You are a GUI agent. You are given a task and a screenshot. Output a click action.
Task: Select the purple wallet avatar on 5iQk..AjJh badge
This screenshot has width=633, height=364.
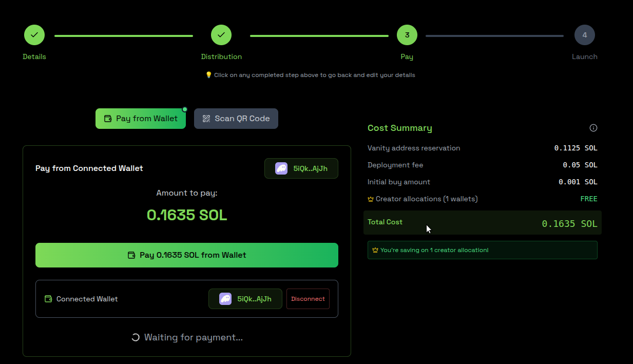(x=281, y=168)
